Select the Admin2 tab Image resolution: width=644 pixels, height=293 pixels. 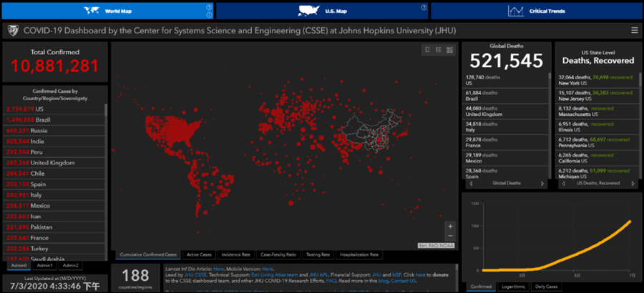[70, 266]
